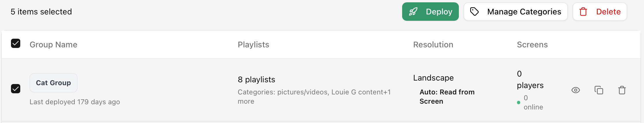
Task: Click the "8 playlists" entry
Action: click(x=256, y=79)
